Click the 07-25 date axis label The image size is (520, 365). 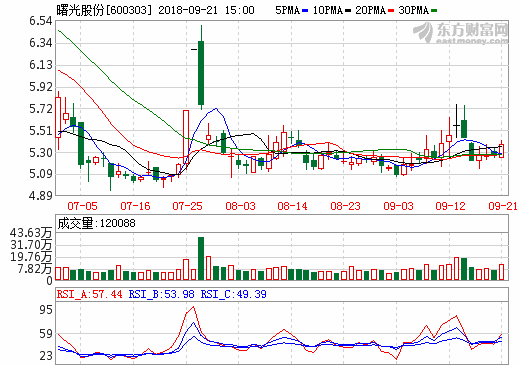coord(187,206)
